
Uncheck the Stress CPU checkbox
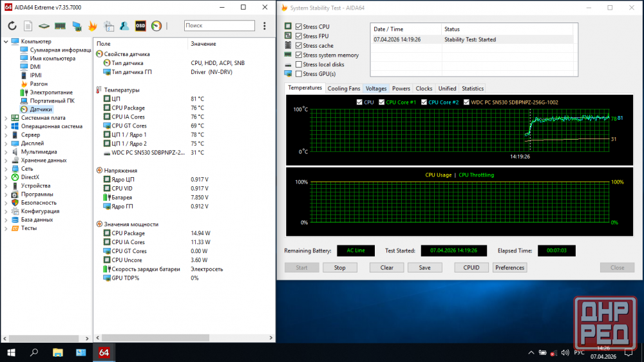299,26
